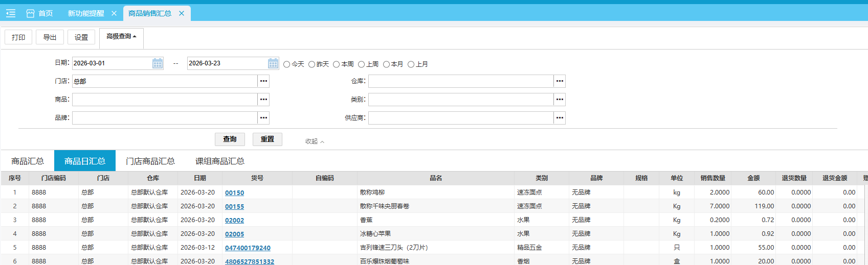Toggle the sidebar menu collapse icon
Viewport: 868px width, 265px height.
tap(11, 13)
